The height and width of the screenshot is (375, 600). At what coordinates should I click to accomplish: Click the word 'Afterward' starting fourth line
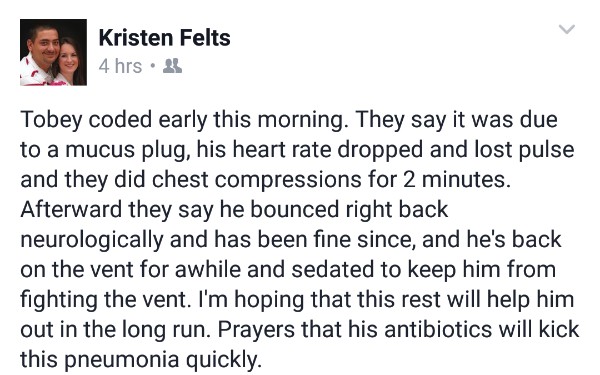pyautogui.click(x=71, y=210)
